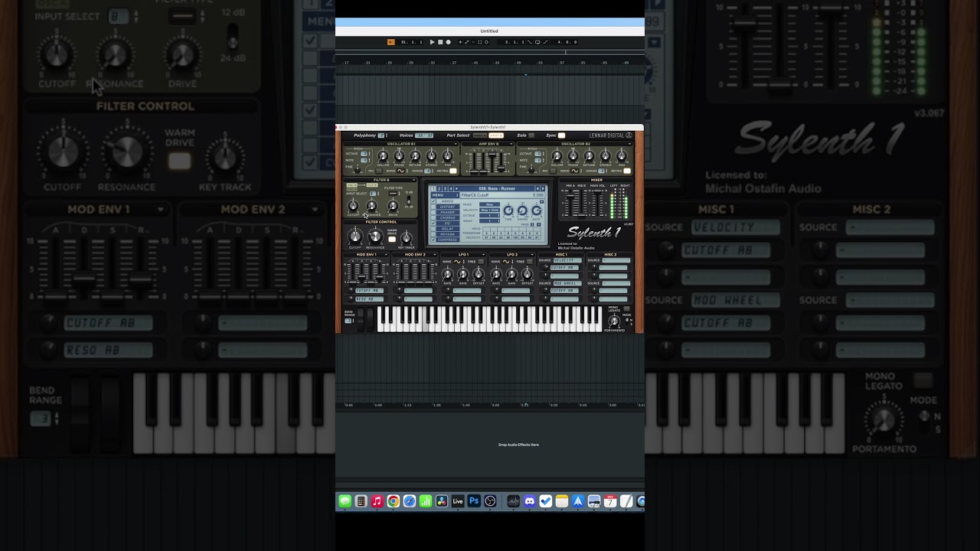Open MOD ENV 1 section dropdown arrow
The width and height of the screenshot is (980, 551).
pos(386,254)
